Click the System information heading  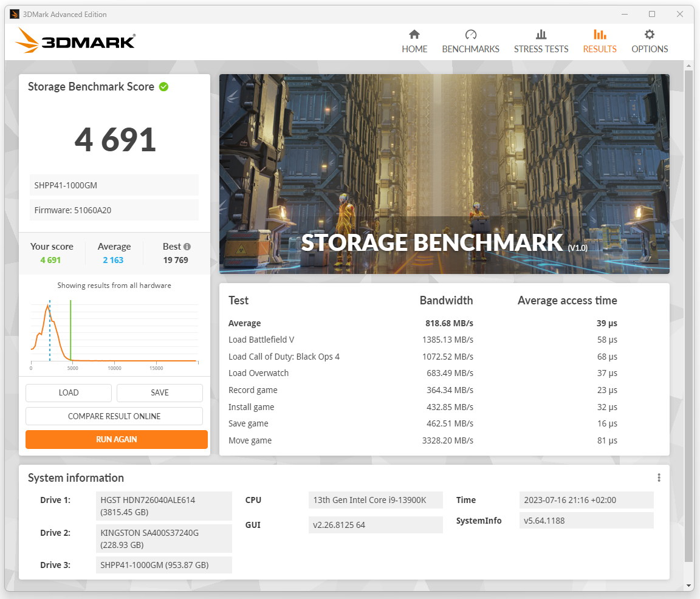coord(76,478)
